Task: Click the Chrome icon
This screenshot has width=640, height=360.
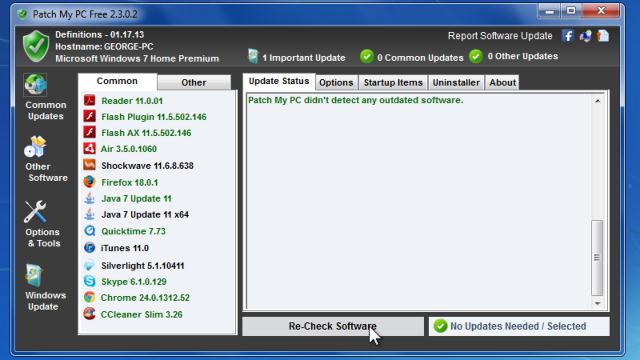Action: click(89, 297)
